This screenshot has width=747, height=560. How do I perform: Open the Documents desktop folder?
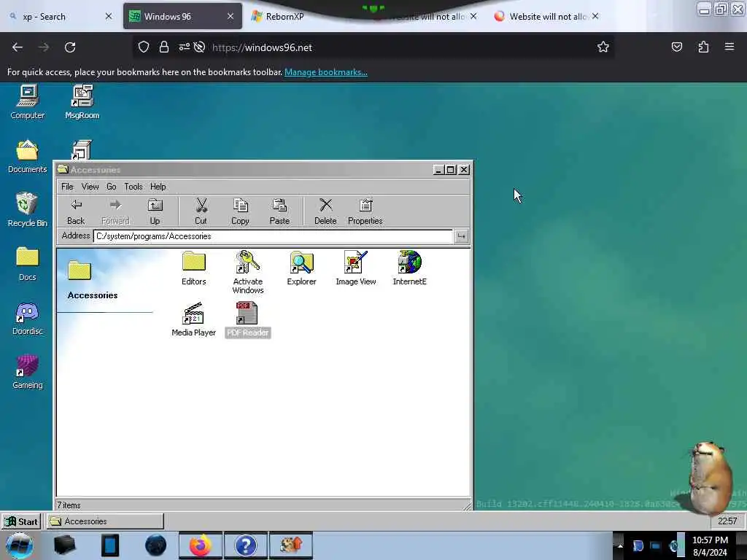pos(27,156)
